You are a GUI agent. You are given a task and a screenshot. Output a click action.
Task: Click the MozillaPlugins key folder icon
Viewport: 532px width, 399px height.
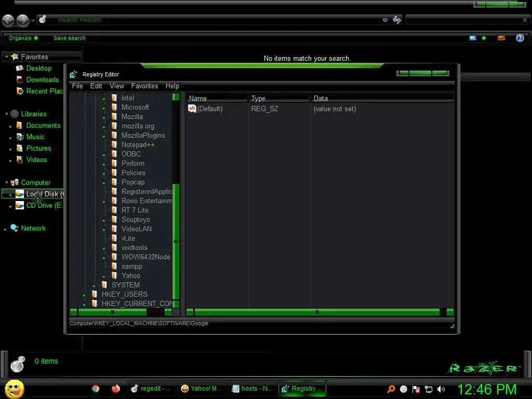114,135
